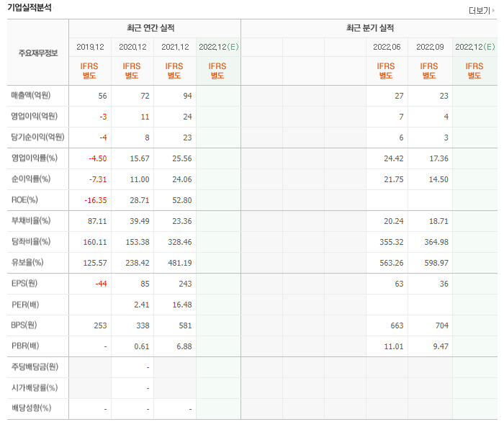Click the ROE value 52.80
This screenshot has width=504, height=427.
[x=182, y=200]
